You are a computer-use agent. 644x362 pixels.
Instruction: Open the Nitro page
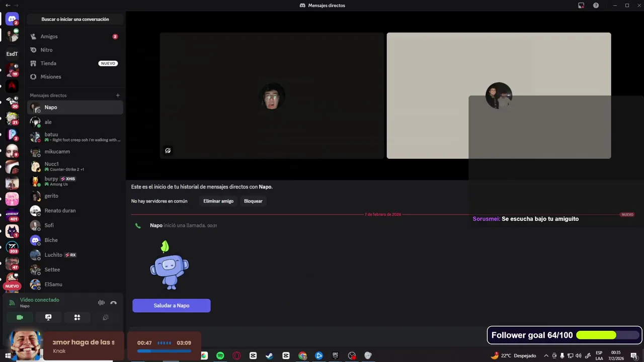click(x=75, y=50)
